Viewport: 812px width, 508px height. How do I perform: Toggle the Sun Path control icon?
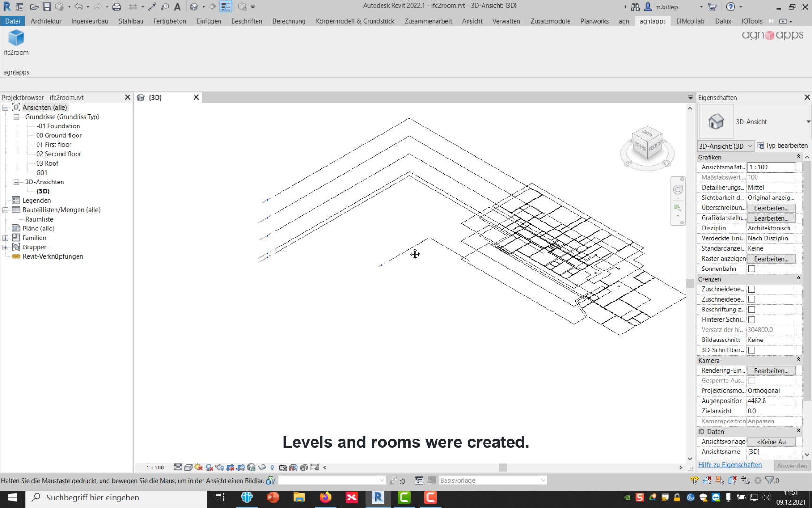click(198, 468)
